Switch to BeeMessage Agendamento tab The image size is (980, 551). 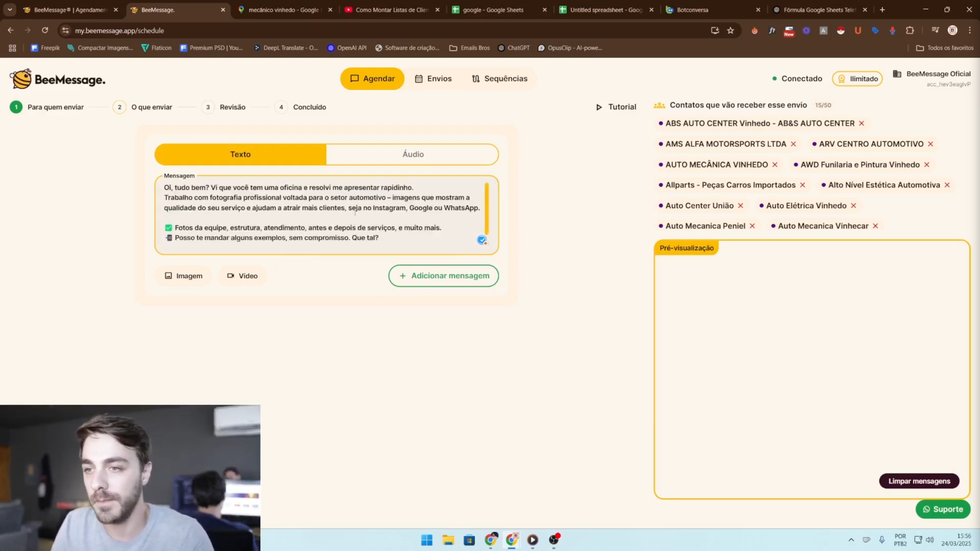pos(70,10)
